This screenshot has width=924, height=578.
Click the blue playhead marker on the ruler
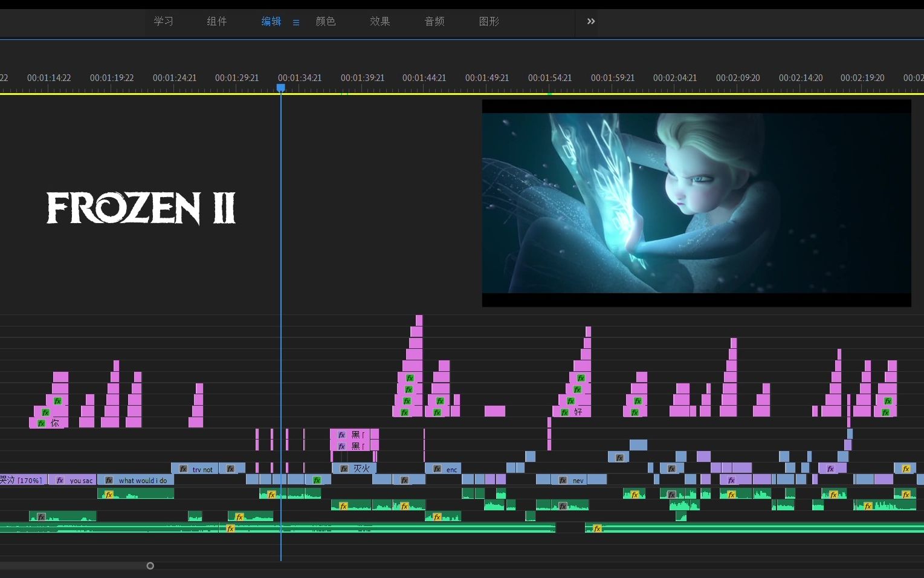(281, 88)
